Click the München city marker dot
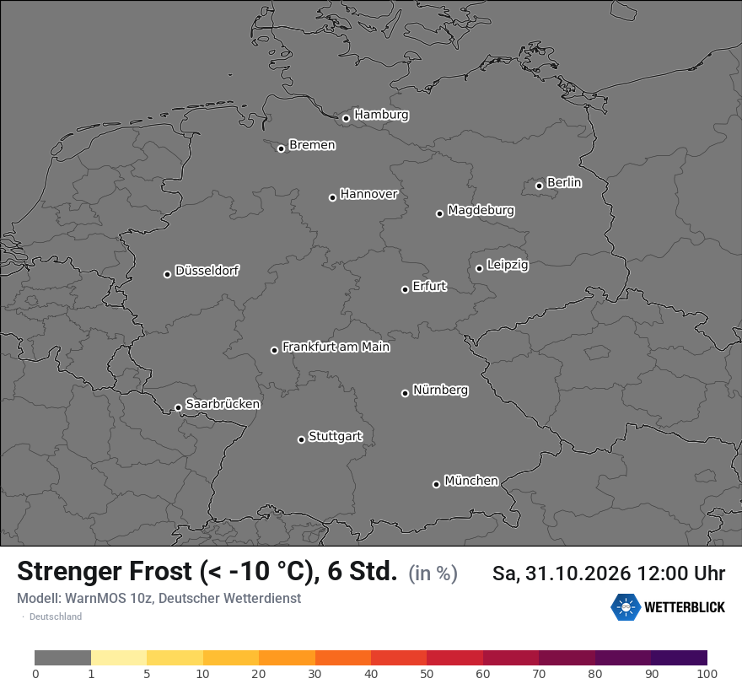The width and height of the screenshot is (742, 700). point(436,484)
